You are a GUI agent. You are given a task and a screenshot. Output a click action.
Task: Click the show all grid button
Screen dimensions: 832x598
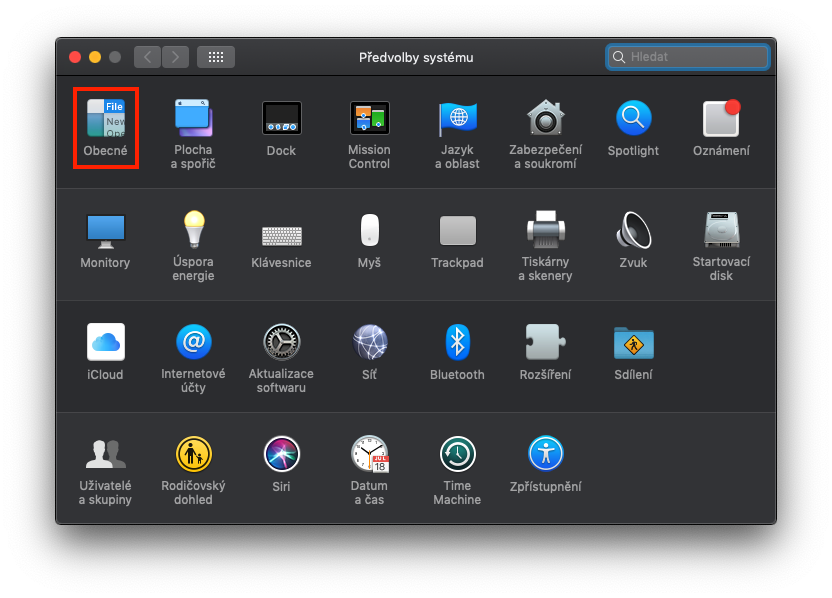tap(216, 57)
